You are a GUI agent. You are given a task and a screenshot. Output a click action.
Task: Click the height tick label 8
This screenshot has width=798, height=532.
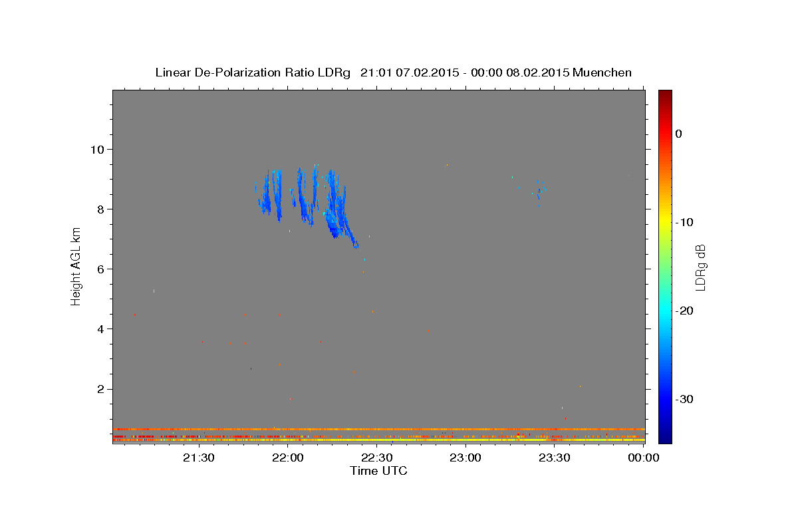coord(102,209)
